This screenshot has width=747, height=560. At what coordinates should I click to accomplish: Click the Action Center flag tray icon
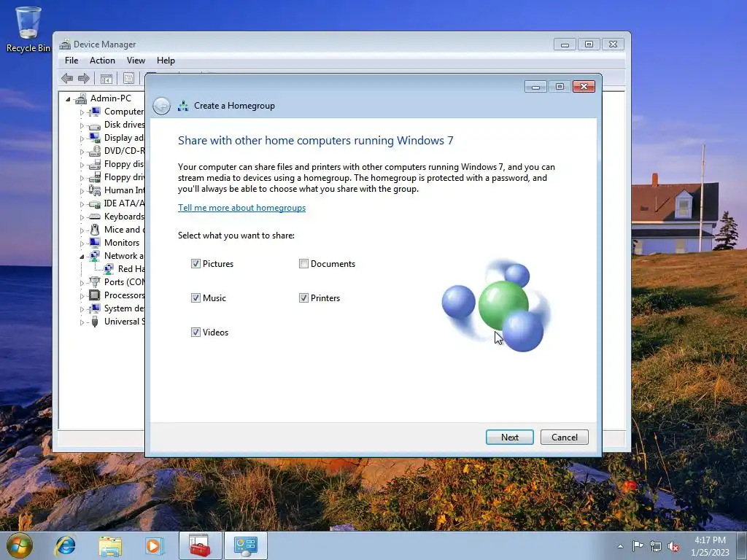(x=638, y=546)
